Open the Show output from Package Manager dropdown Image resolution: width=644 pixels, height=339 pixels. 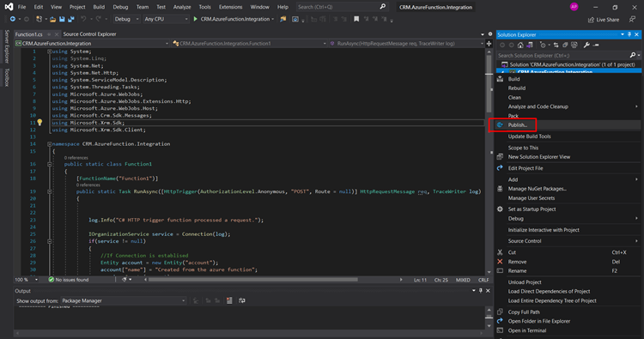pos(123,300)
